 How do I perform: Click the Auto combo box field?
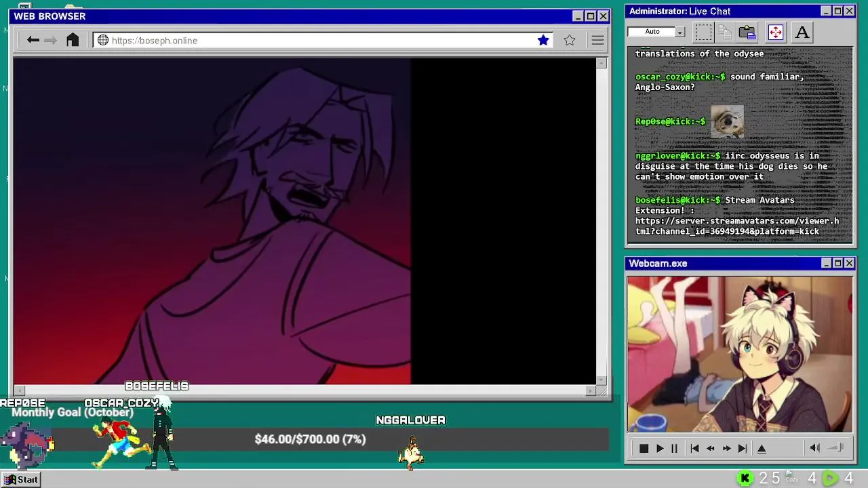[x=652, y=32]
